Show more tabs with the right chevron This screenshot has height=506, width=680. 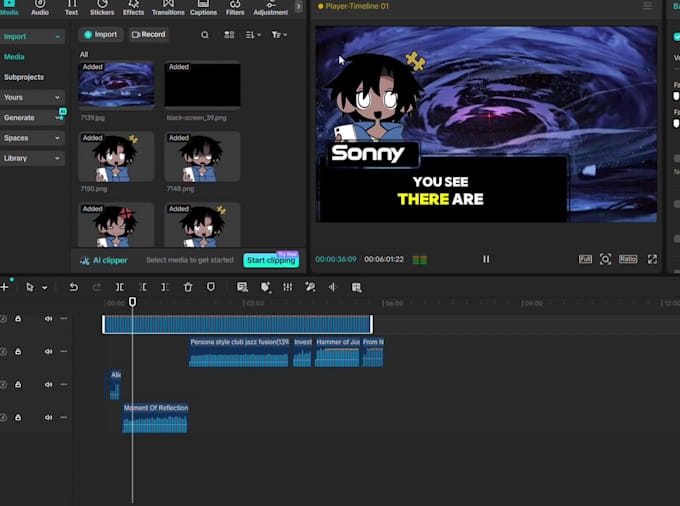click(x=298, y=6)
